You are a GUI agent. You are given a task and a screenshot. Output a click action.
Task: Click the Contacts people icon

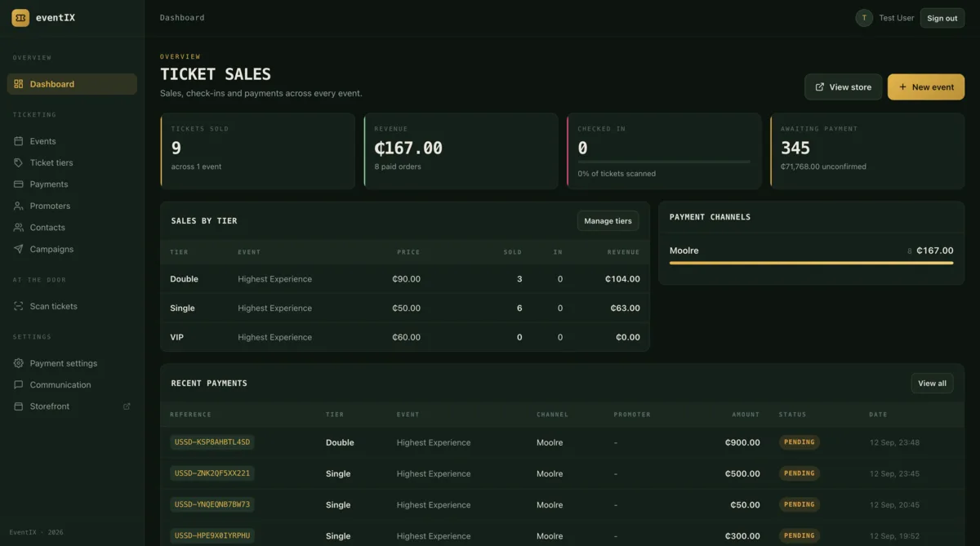click(x=19, y=228)
